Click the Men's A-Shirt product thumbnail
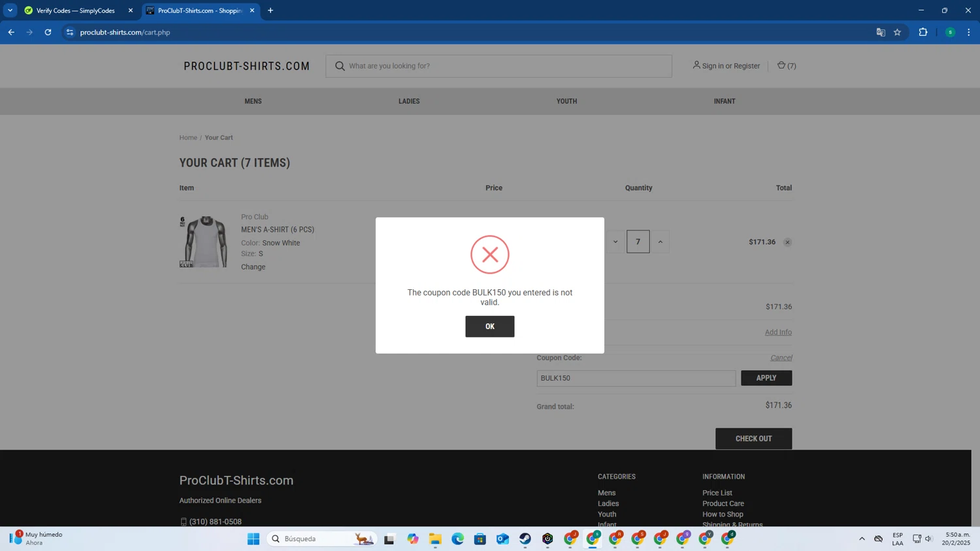This screenshot has height=551, width=980. pyautogui.click(x=203, y=242)
